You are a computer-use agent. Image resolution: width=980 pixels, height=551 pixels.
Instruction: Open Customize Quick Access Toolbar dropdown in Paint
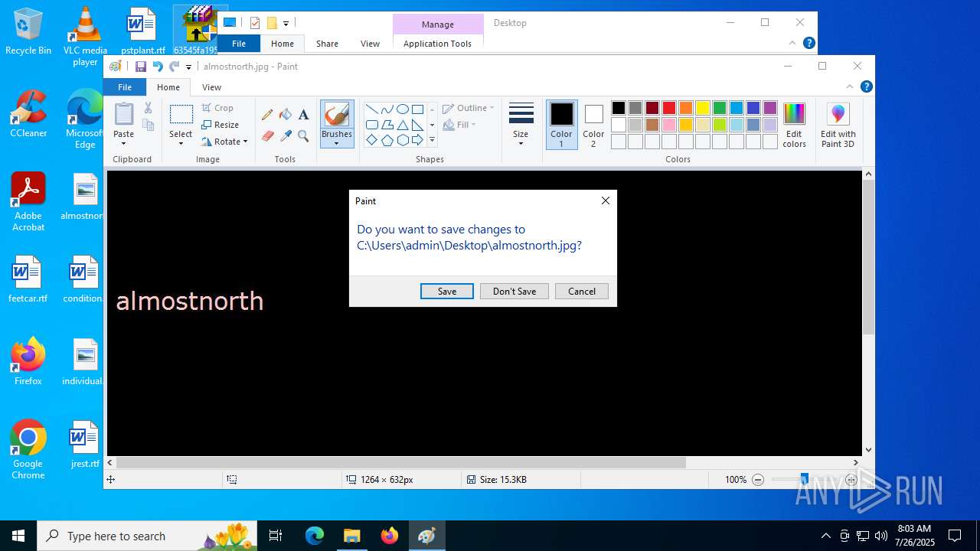[x=188, y=67]
